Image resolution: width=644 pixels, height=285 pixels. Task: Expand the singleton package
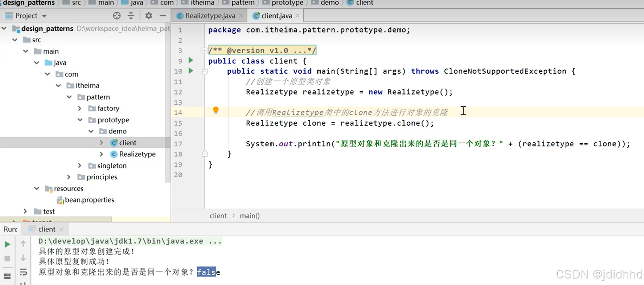pos(80,166)
